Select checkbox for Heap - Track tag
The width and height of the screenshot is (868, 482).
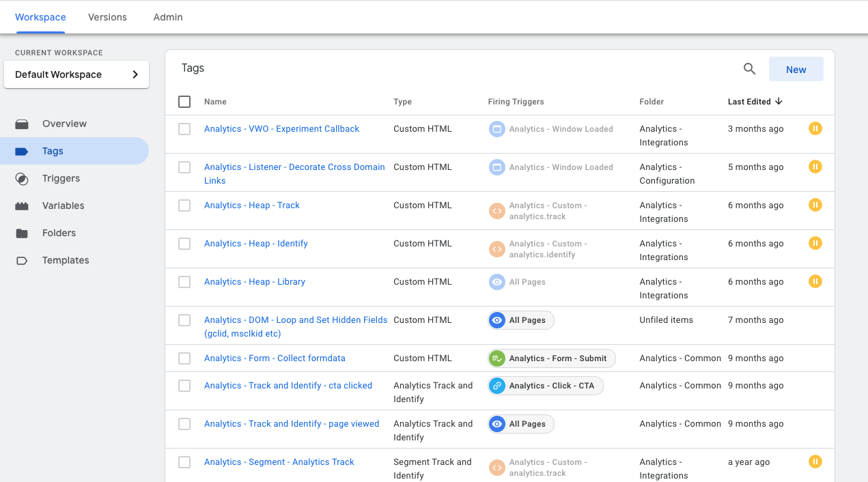184,205
